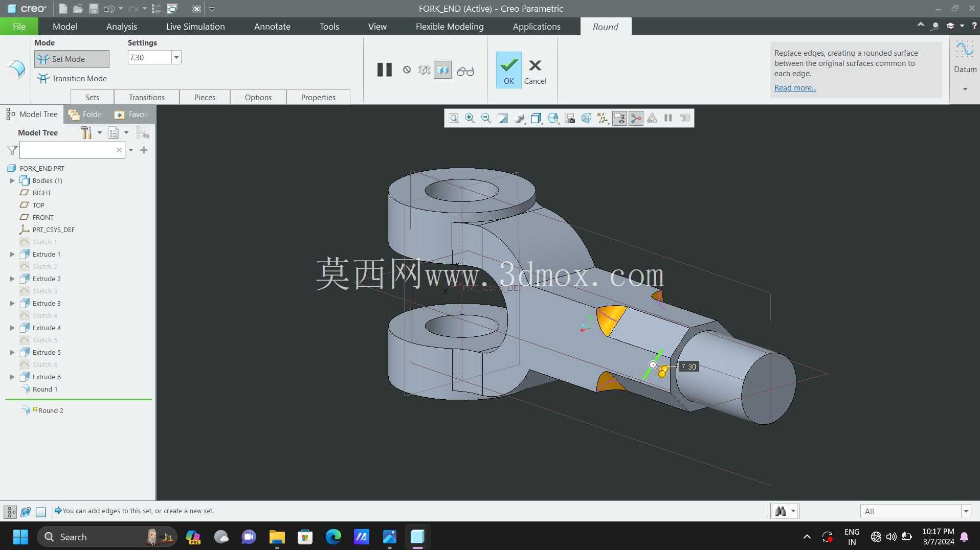The height and width of the screenshot is (550, 980).
Task: Click the Perspective View wireframe icon
Action: click(x=586, y=119)
